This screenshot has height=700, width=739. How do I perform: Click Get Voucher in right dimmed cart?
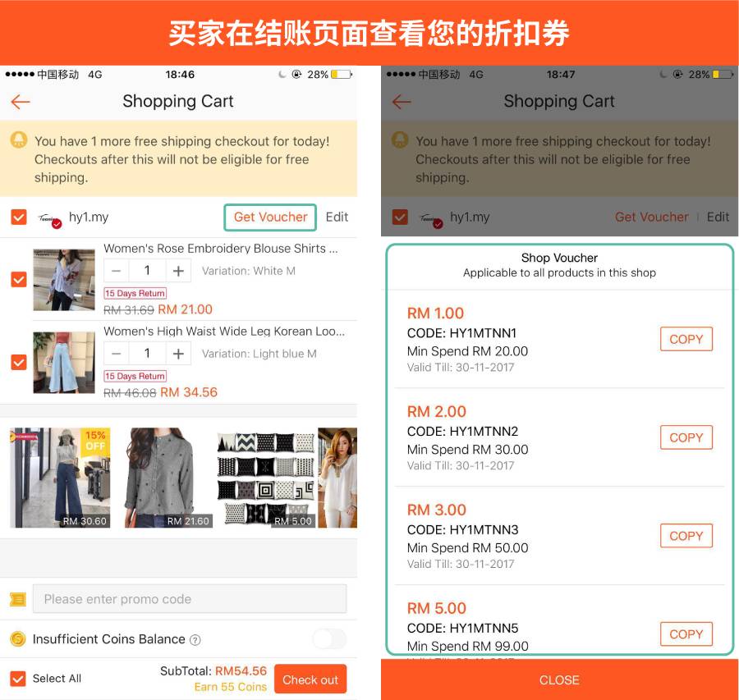[651, 217]
